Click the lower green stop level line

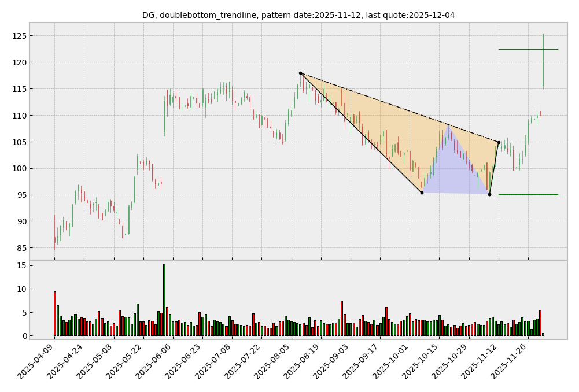click(528, 194)
